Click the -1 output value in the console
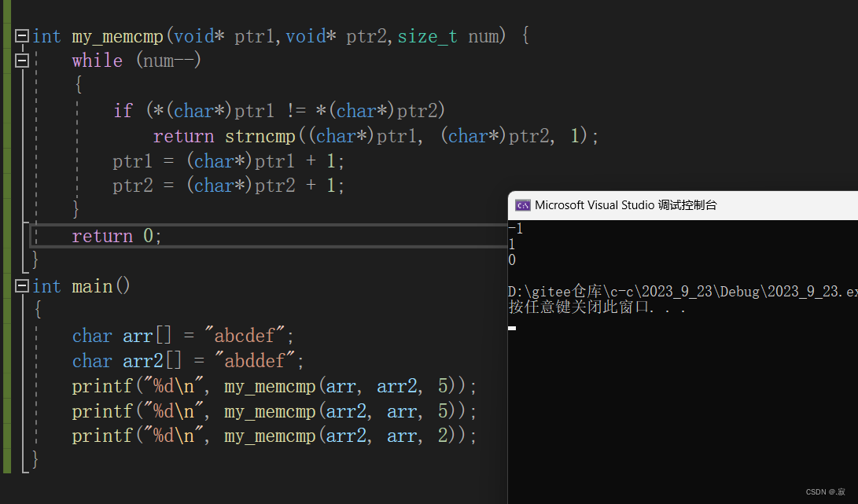This screenshot has width=858, height=504. [513, 228]
